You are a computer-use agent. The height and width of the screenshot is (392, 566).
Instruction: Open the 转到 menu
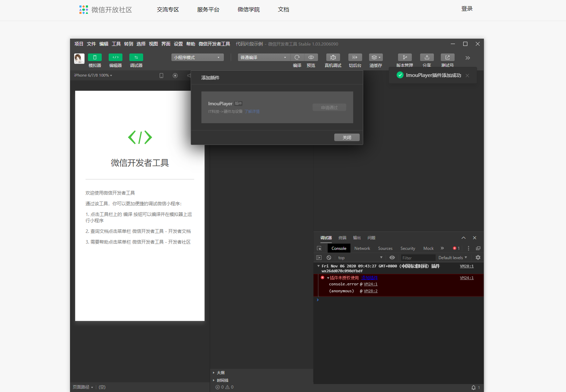(129, 44)
